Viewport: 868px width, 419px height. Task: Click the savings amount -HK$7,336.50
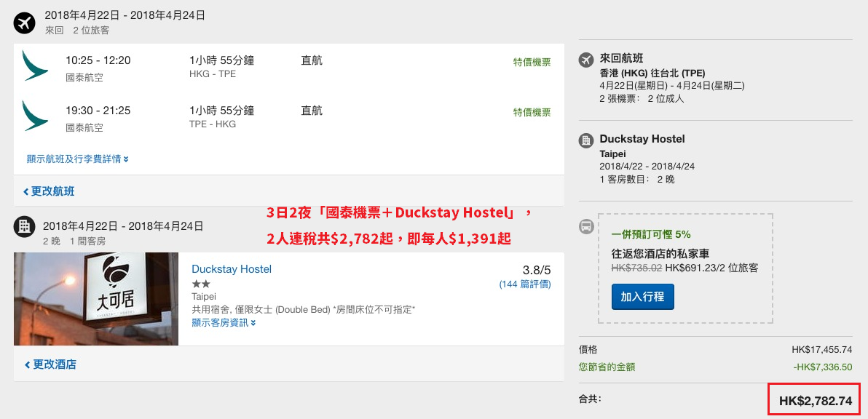tap(822, 367)
